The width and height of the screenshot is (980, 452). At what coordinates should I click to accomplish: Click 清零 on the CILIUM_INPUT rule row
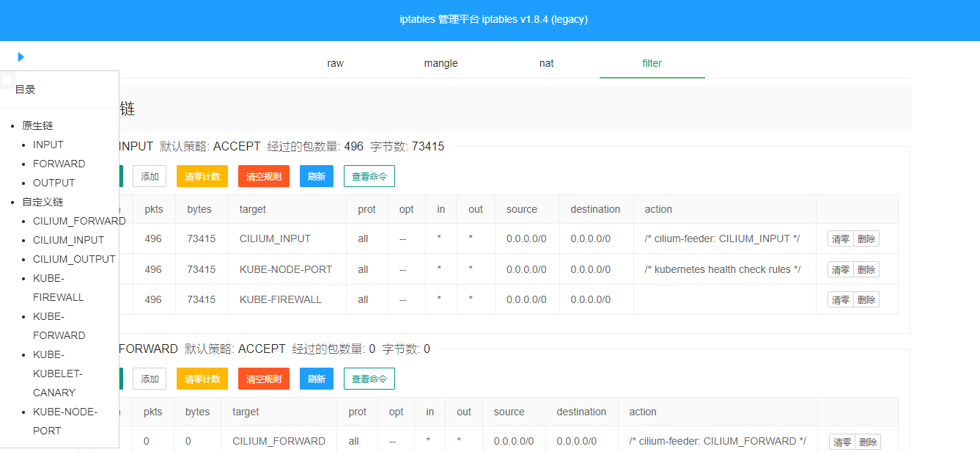pyautogui.click(x=840, y=238)
